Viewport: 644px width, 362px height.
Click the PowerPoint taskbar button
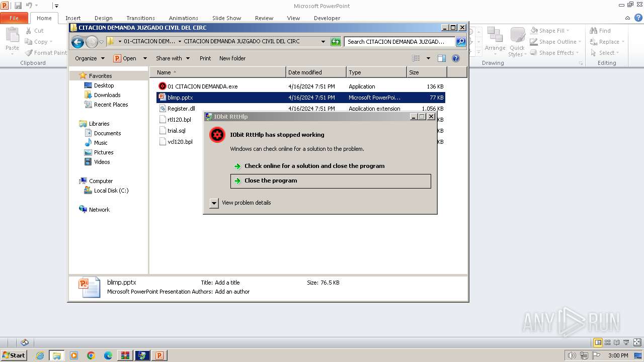(x=159, y=355)
